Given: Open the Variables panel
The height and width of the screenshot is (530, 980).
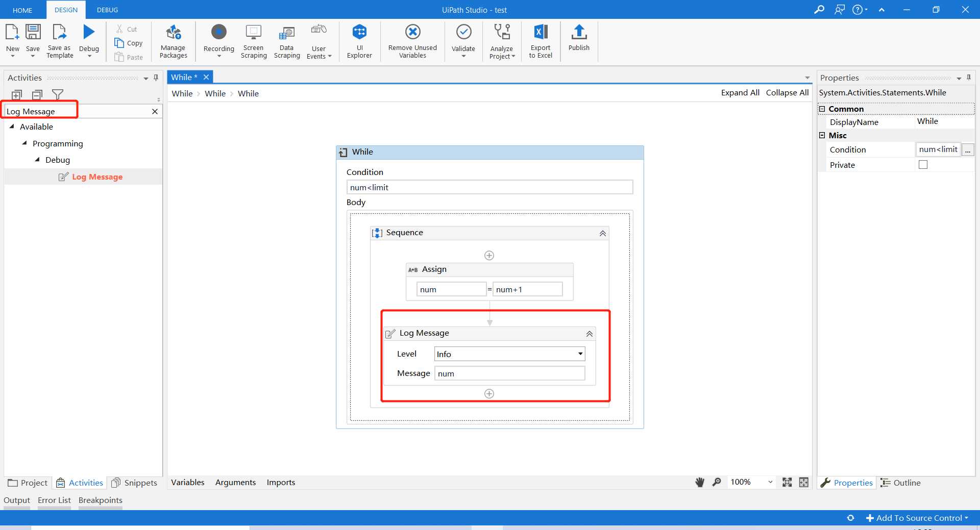Looking at the screenshot, I should click(187, 482).
